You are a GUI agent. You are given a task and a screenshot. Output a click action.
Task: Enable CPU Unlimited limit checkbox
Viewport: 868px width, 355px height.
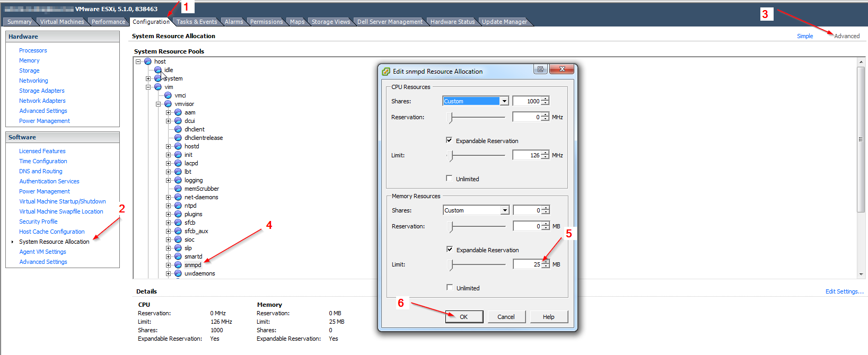[449, 179]
